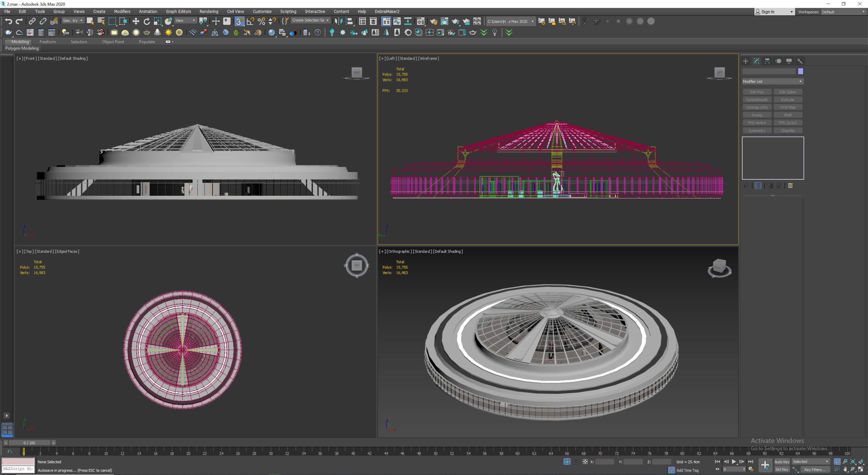Expand the View coordinate system dropdown
The width and height of the screenshot is (868, 475).
[185, 21]
